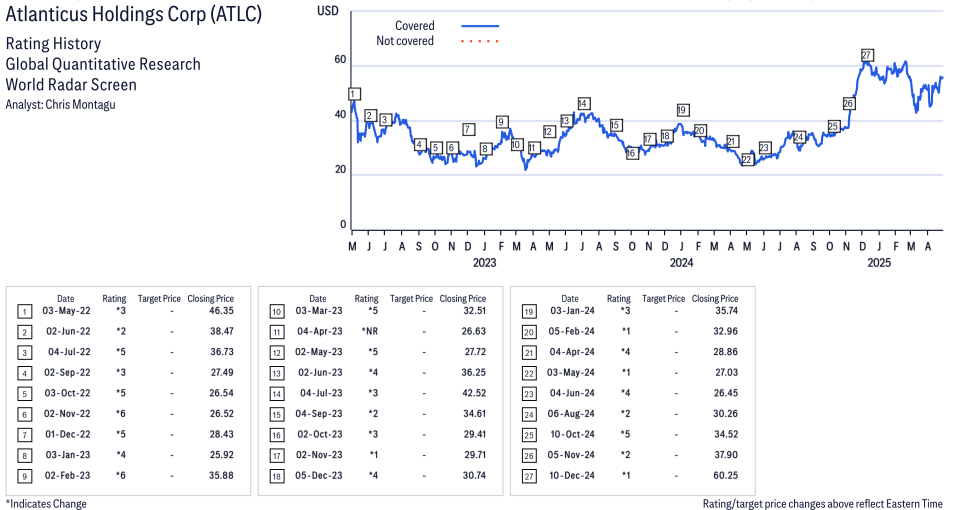Click the date 10-Dec-24
The width and height of the screenshot is (954, 510).
click(572, 475)
